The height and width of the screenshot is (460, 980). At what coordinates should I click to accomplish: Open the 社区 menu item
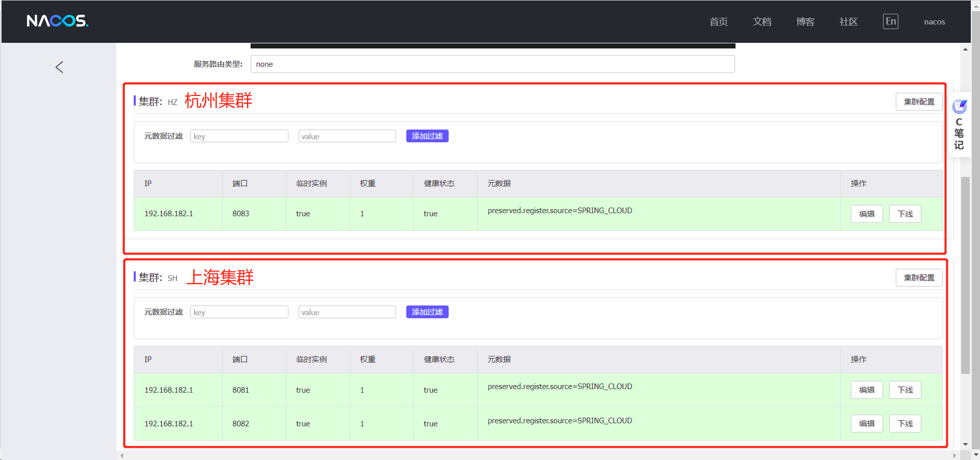849,21
